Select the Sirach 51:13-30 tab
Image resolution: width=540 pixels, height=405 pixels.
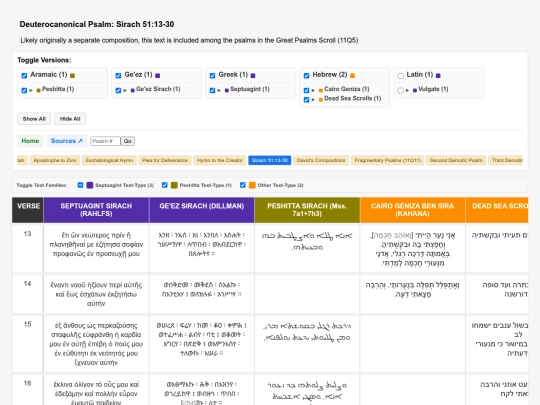pyautogui.click(x=270, y=160)
